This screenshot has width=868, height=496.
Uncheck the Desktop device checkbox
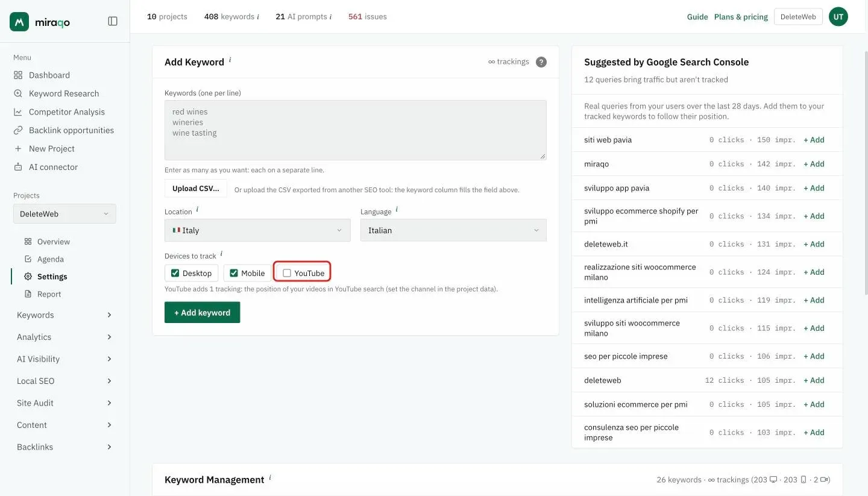pyautogui.click(x=175, y=273)
